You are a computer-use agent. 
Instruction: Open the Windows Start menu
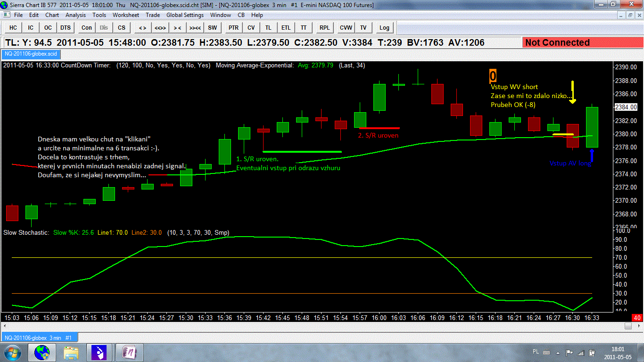[13, 352]
